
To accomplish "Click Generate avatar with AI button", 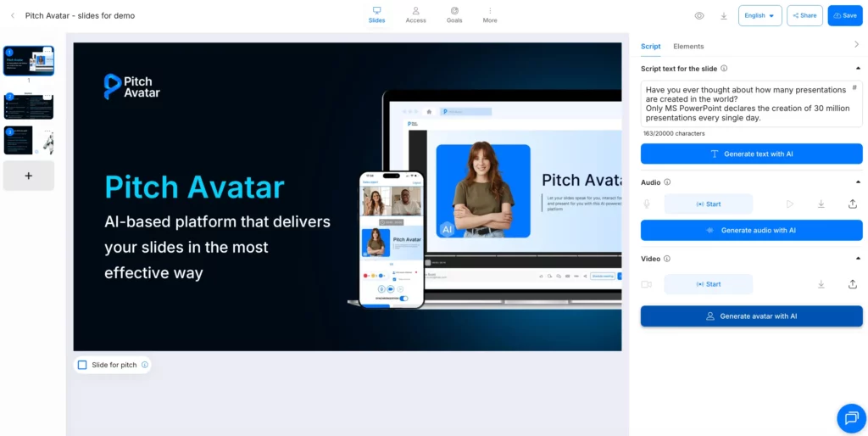I will [751, 316].
